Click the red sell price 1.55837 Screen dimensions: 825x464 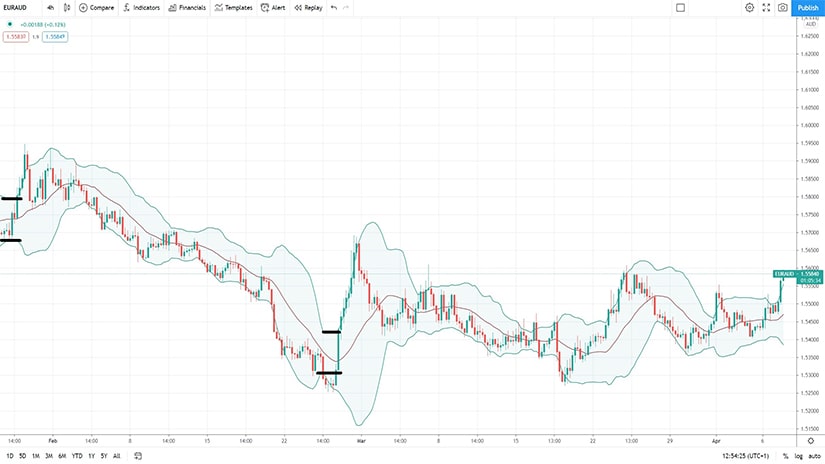(16, 37)
